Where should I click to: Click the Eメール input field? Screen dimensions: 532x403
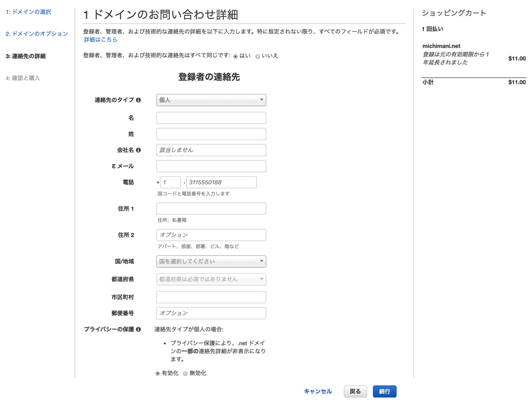(x=211, y=166)
